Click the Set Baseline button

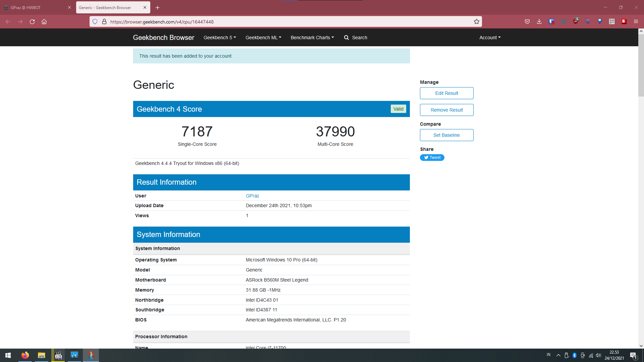447,135
